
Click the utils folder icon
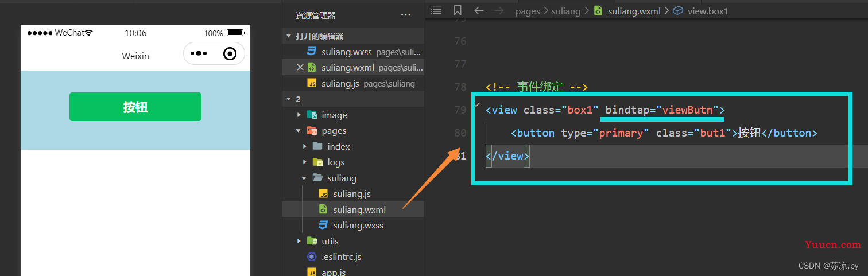(312, 241)
